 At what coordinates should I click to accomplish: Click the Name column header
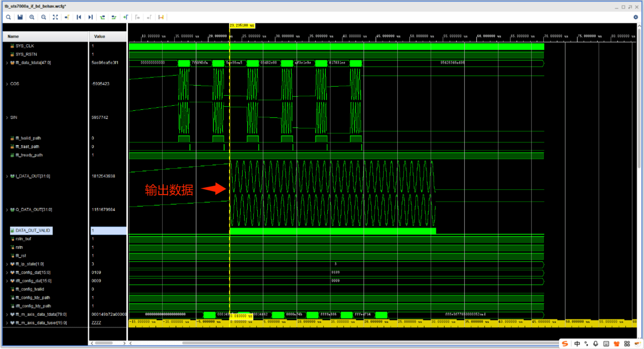click(x=13, y=36)
